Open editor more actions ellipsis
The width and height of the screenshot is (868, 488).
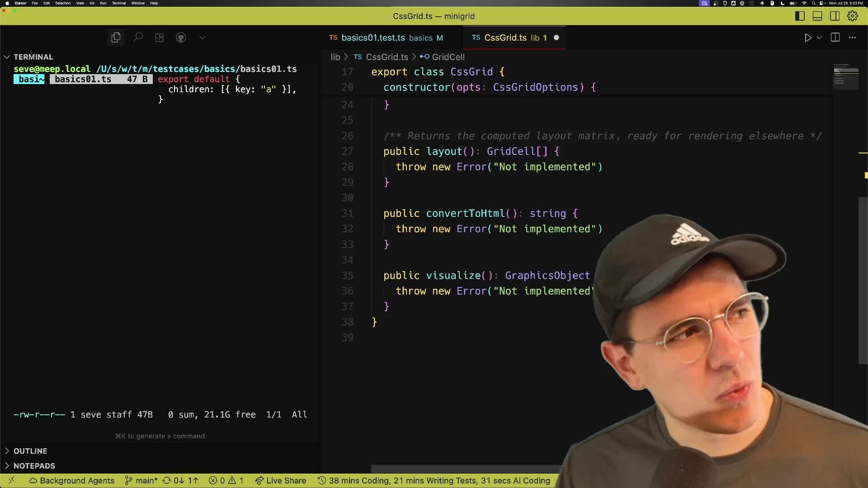(x=853, y=38)
